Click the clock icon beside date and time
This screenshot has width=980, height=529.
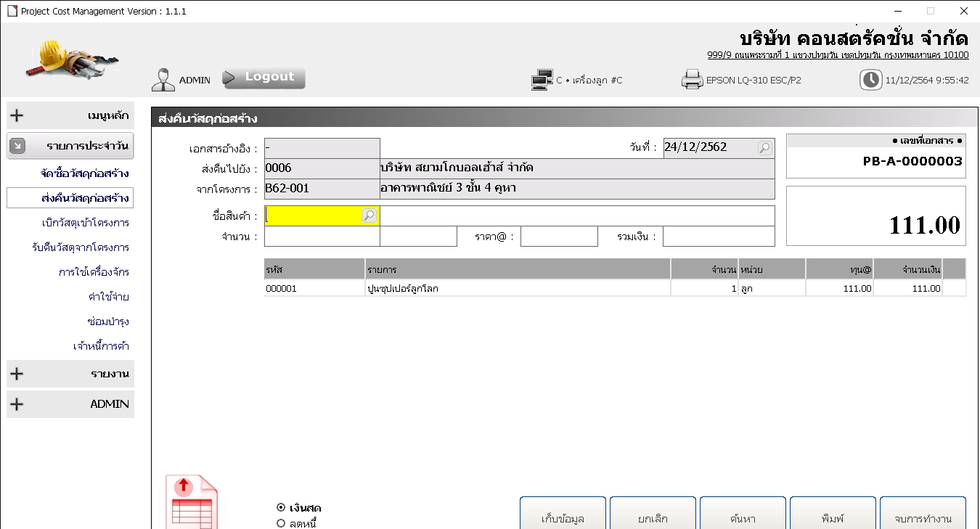point(870,80)
